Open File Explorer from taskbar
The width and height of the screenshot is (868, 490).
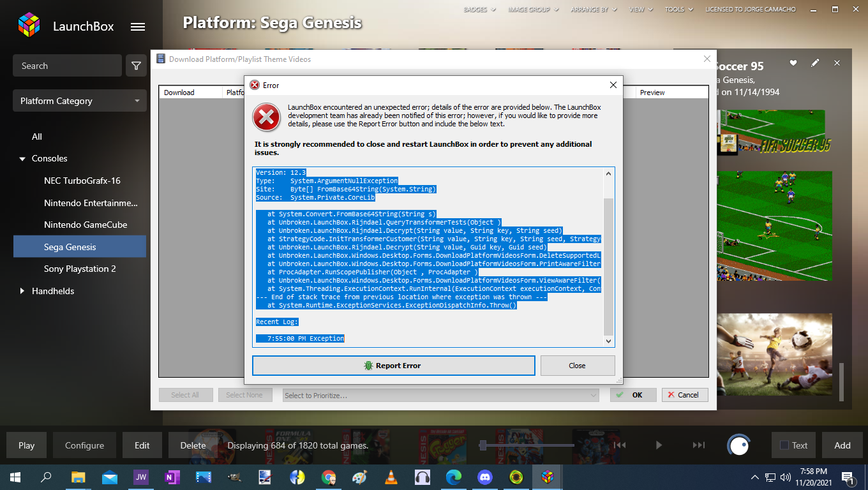[x=78, y=477]
